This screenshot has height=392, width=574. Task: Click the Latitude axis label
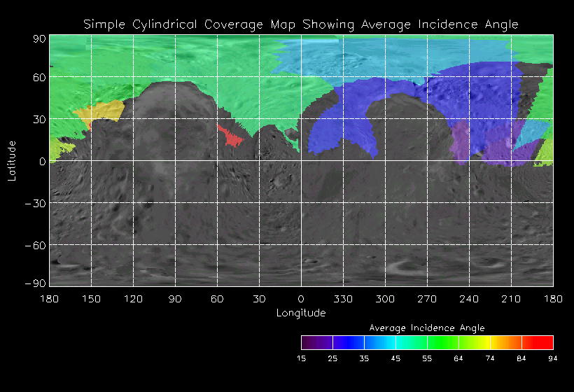point(12,160)
